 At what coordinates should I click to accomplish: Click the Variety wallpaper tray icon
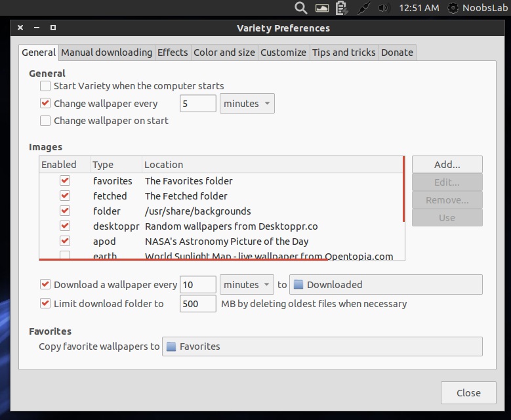pos(322,8)
